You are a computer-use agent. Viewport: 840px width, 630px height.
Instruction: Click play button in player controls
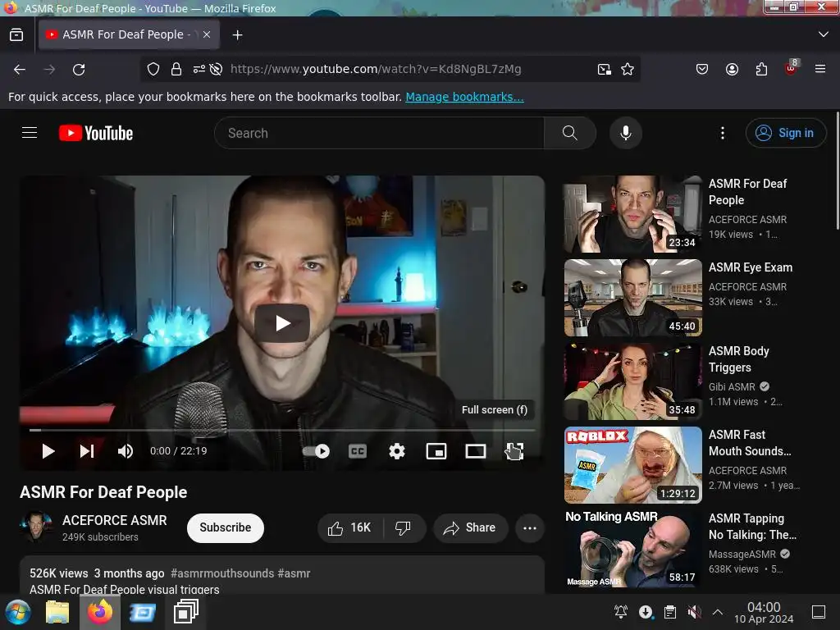[x=48, y=451]
